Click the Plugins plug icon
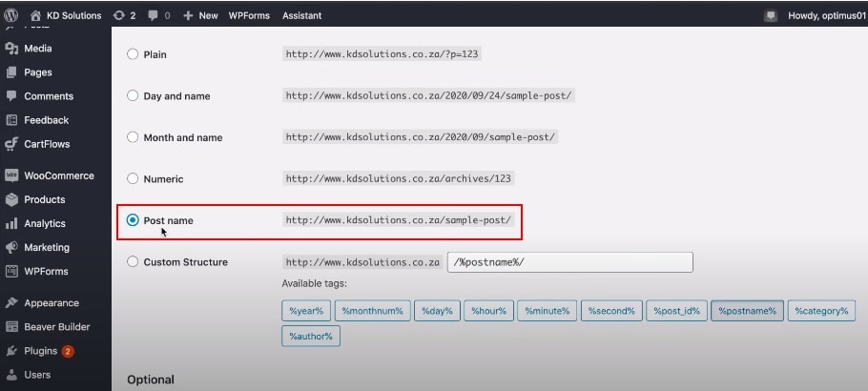This screenshot has height=391, width=868. click(x=11, y=351)
